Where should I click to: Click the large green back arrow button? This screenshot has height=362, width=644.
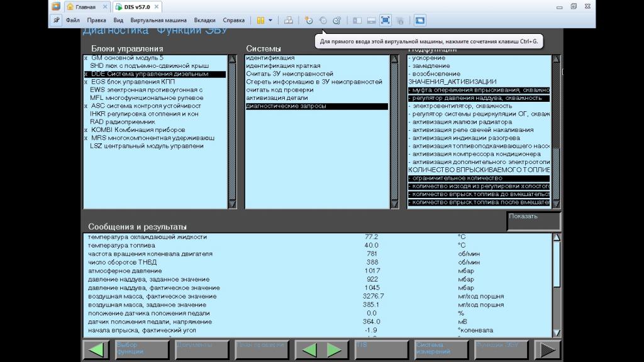pos(96,350)
